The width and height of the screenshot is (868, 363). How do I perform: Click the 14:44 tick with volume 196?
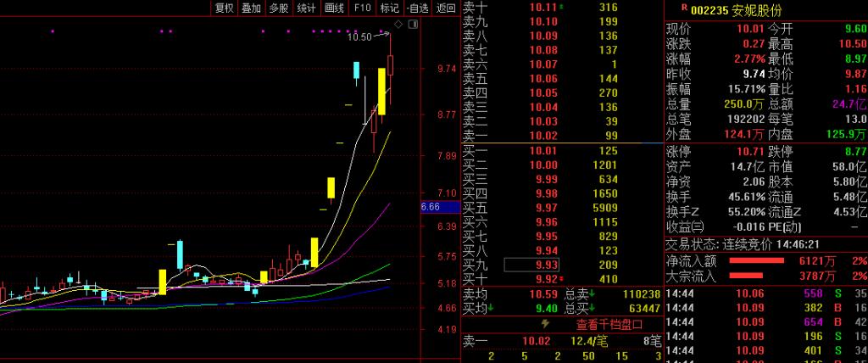click(766, 337)
